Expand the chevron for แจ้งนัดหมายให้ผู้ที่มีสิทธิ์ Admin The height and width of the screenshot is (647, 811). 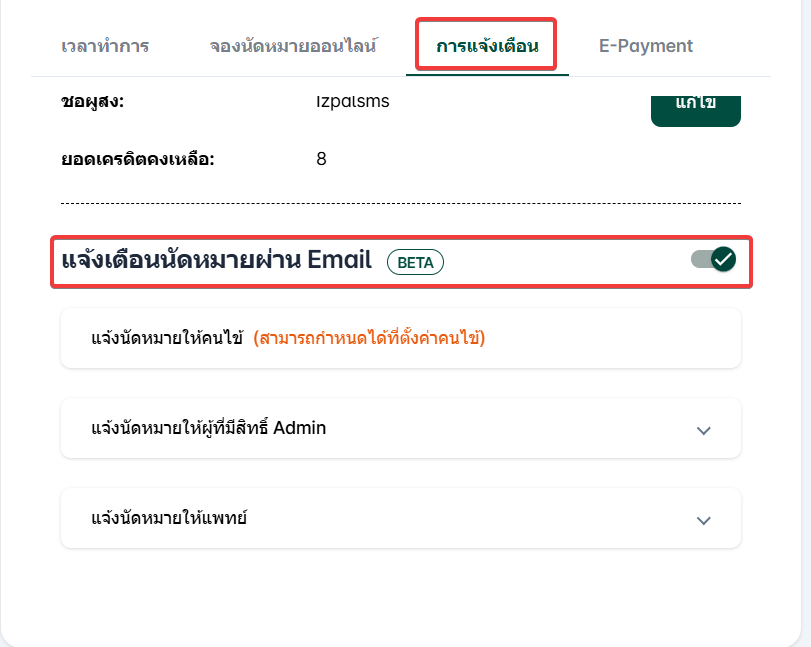click(x=703, y=430)
